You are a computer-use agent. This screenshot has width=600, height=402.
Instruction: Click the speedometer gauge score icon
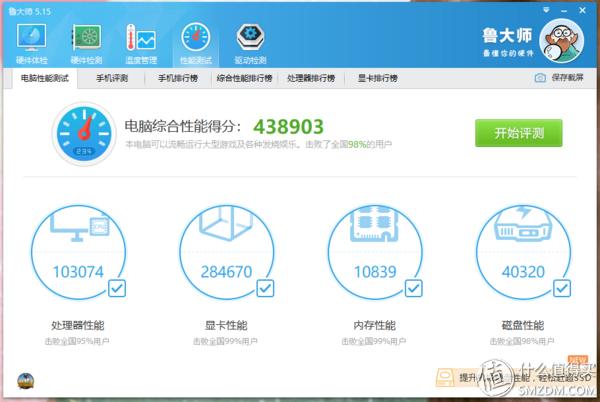tap(84, 133)
